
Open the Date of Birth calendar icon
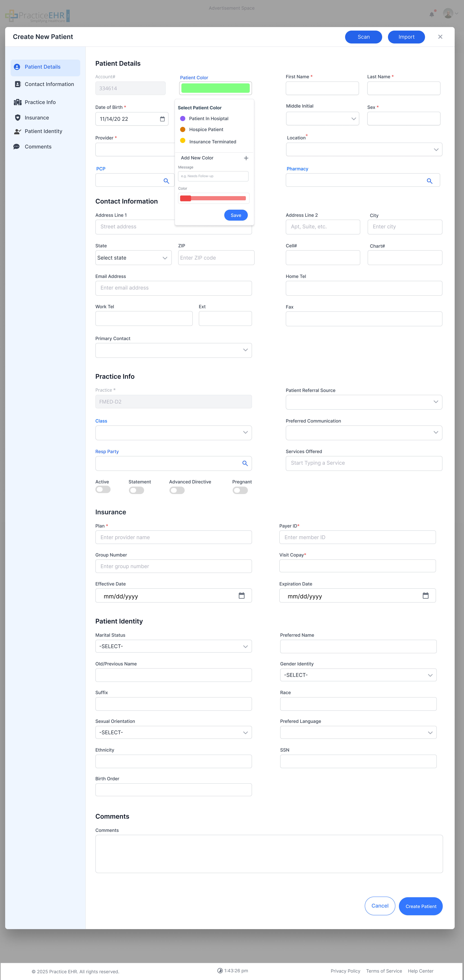[x=162, y=119]
